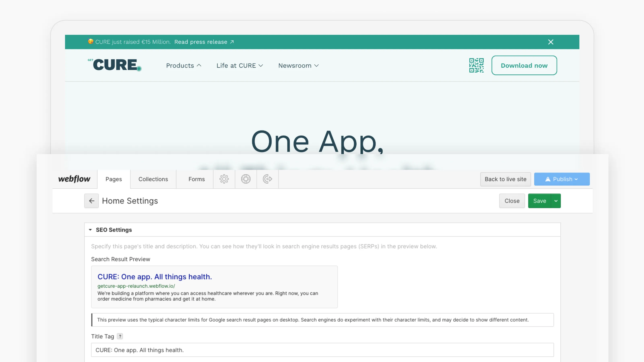Open the help lifebuoy icon
Viewport: 644px width, 362px height.
(246, 179)
